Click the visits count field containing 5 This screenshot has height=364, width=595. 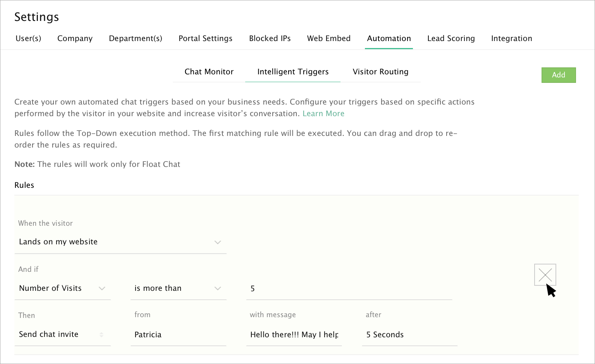pos(349,288)
